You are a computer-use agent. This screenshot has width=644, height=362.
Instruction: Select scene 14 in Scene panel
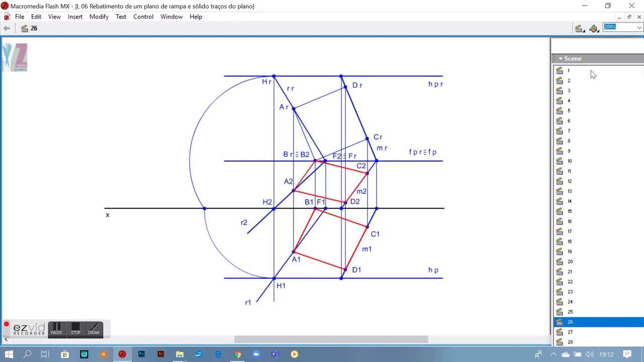[599, 201]
